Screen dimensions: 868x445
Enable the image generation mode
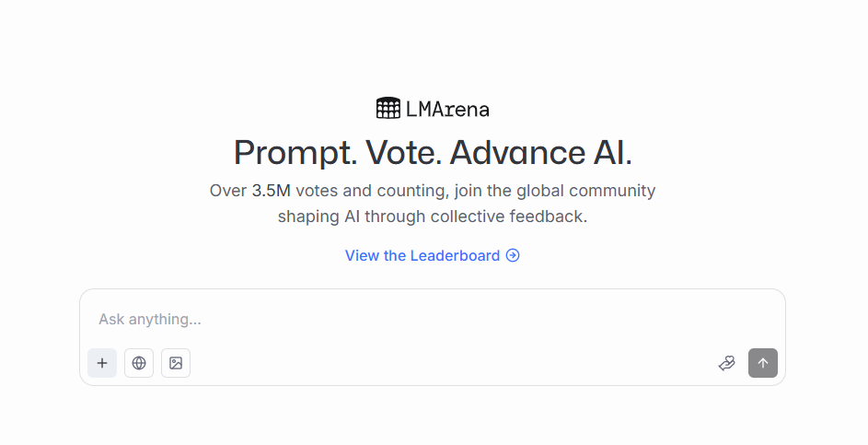point(176,363)
